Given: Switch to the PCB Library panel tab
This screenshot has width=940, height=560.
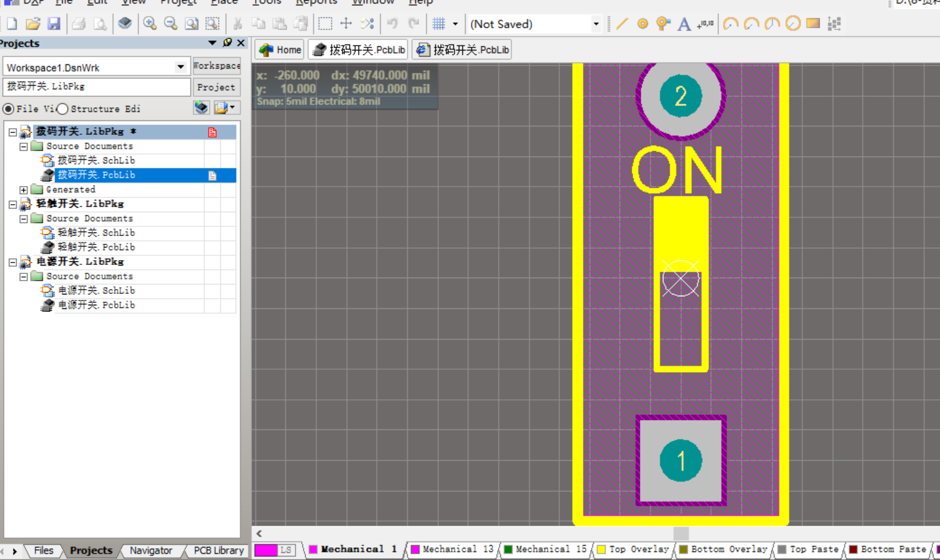Looking at the screenshot, I should [218, 550].
